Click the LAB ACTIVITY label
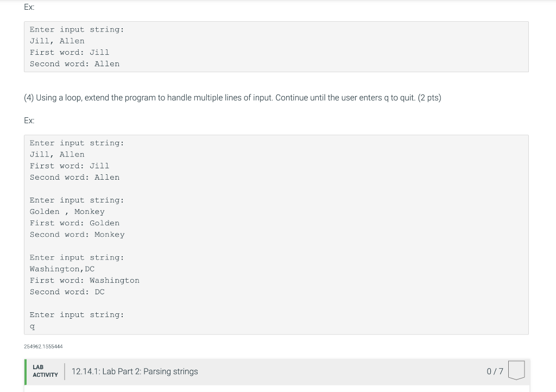The width and height of the screenshot is (556, 392). 45,371
